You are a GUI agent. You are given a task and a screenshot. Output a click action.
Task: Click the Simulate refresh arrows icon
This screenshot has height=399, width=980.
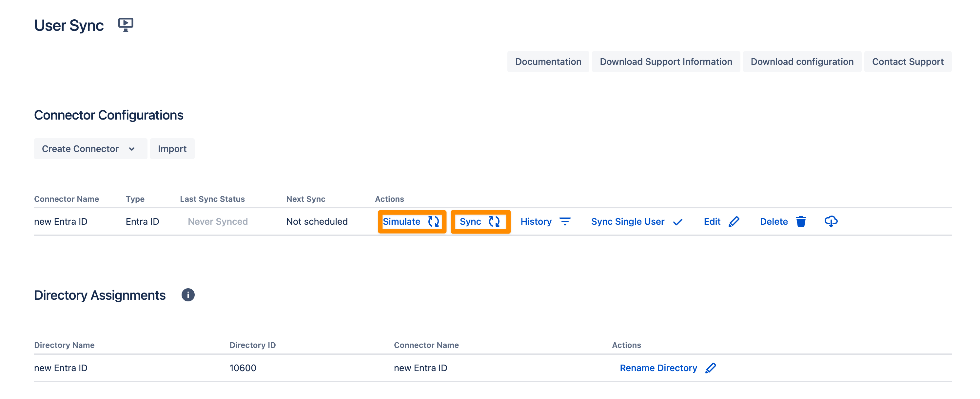(434, 221)
